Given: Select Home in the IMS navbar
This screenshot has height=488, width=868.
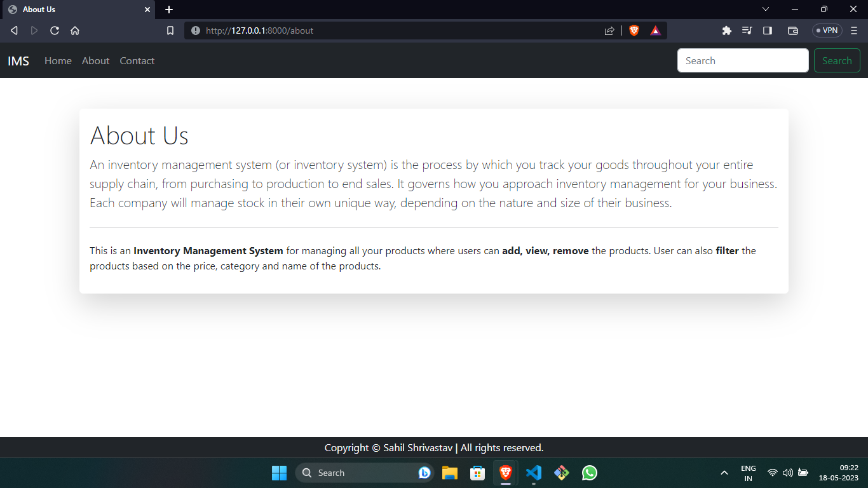Looking at the screenshot, I should click(x=58, y=60).
